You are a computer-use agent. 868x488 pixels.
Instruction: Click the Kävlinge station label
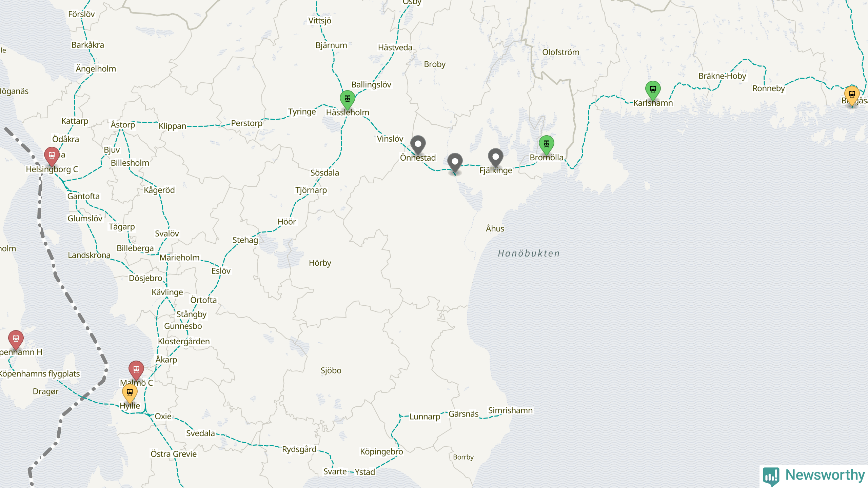(x=167, y=292)
